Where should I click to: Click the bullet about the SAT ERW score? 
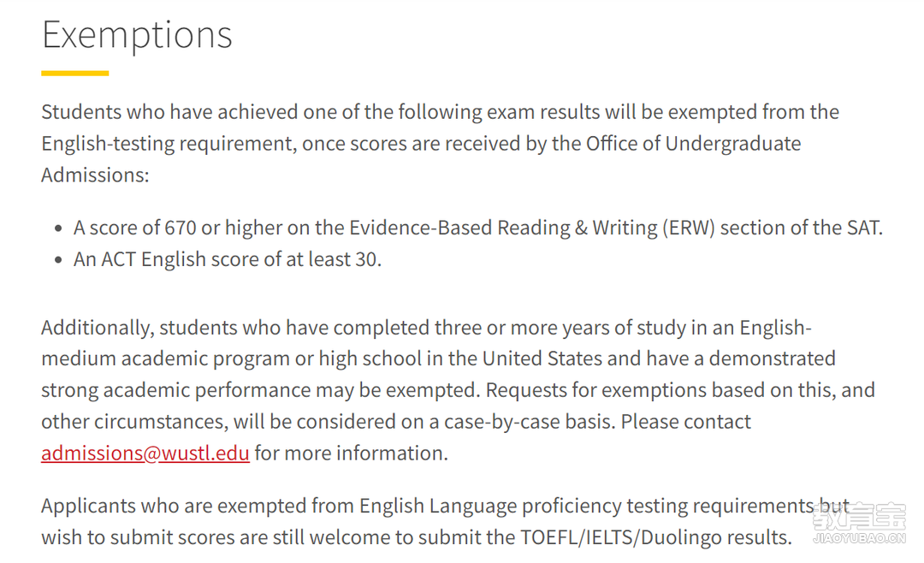point(478,228)
